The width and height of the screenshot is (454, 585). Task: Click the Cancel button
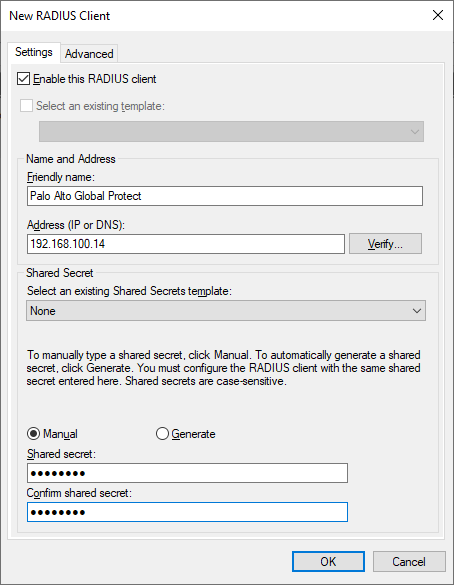(x=409, y=561)
